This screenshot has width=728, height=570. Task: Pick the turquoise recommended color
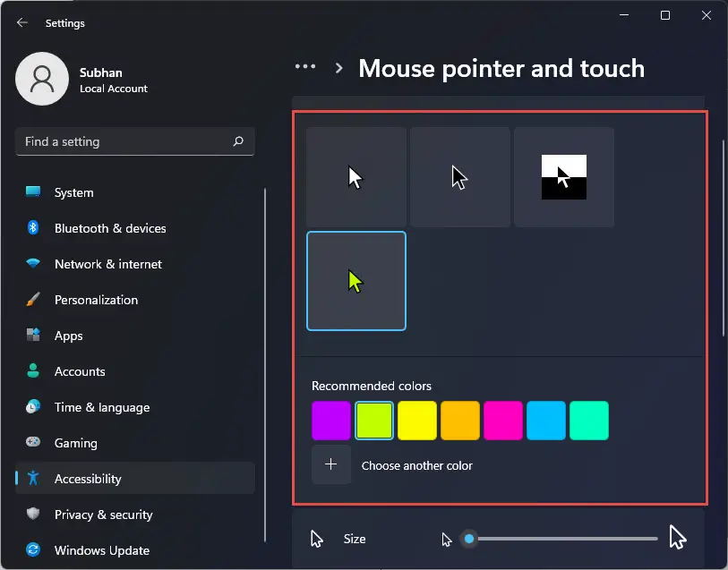(x=588, y=421)
